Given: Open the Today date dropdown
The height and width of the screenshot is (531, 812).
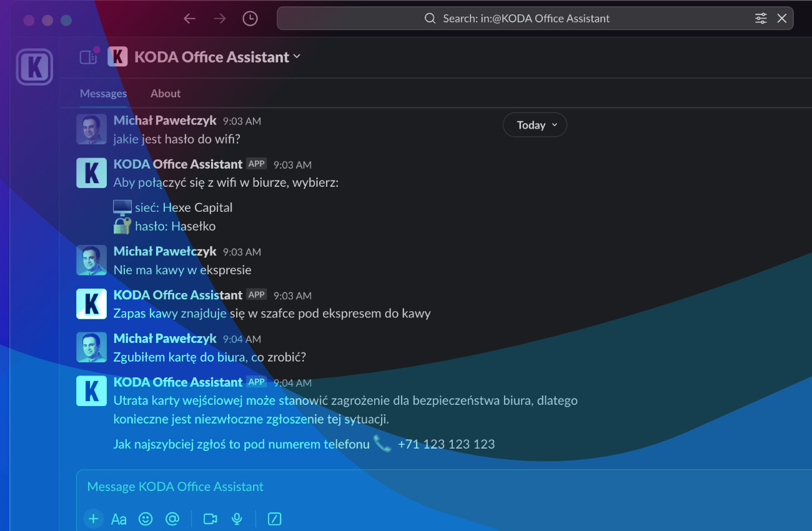Looking at the screenshot, I should coord(535,125).
